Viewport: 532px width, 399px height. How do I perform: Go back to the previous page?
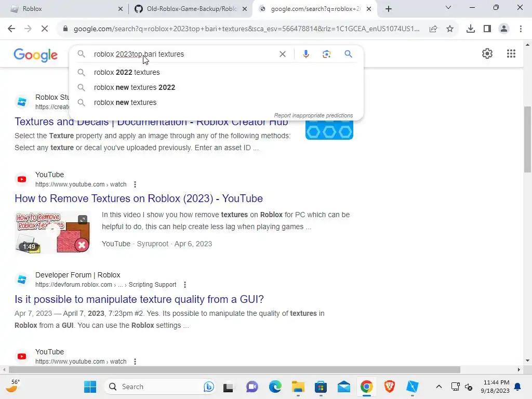pyautogui.click(x=11, y=29)
